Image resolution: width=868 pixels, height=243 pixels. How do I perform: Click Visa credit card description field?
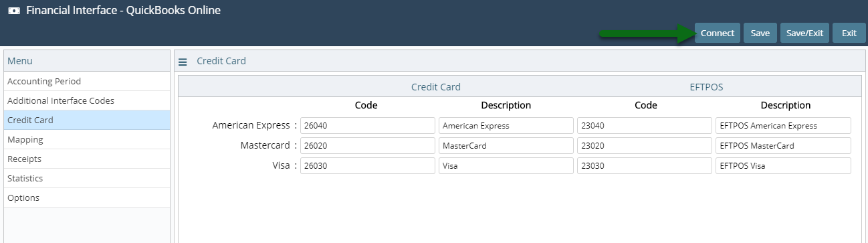click(506, 165)
